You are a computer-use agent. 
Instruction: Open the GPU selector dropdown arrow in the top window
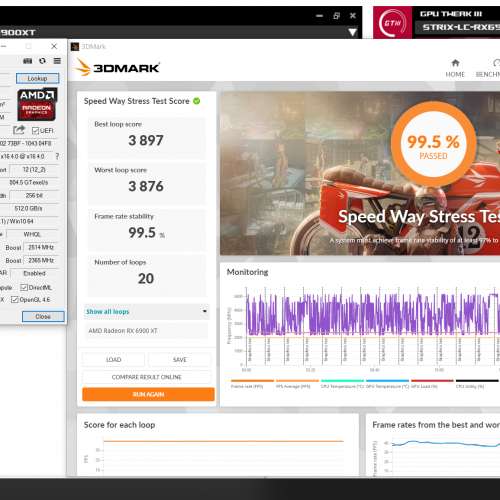tap(353, 32)
